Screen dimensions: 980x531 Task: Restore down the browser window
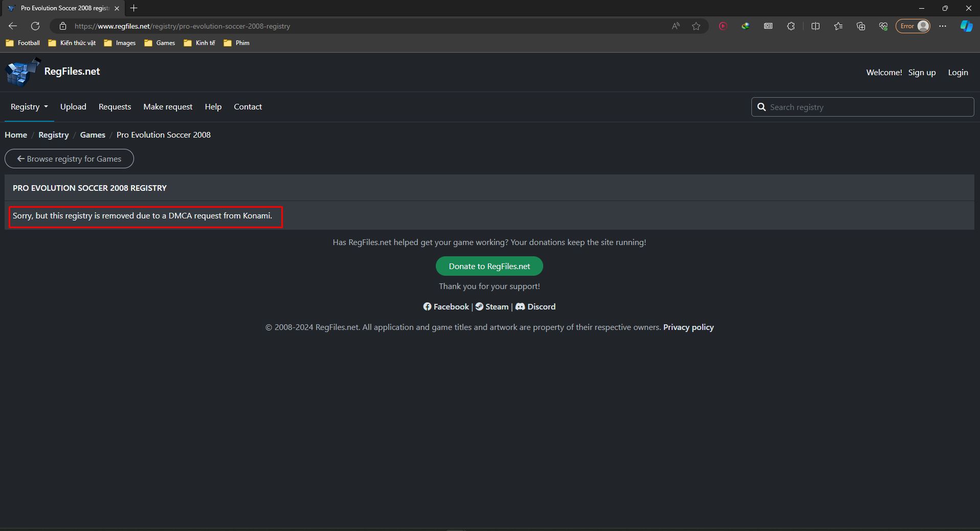pyautogui.click(x=945, y=8)
